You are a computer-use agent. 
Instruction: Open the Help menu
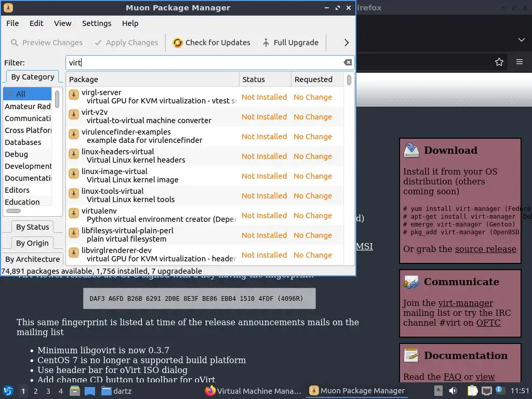tap(130, 23)
